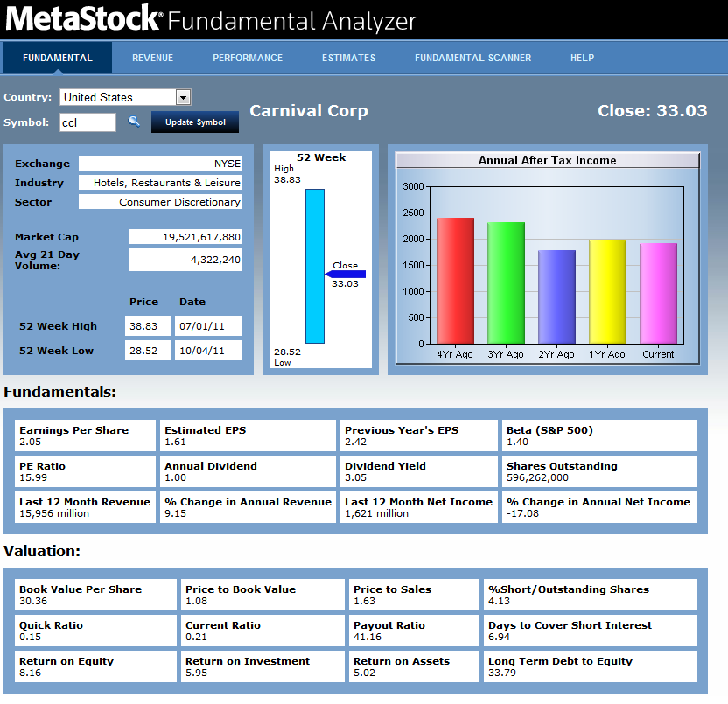Viewport: 728px width, 704px height.
Task: Click the Price to Book Value cell
Action: 262,595
